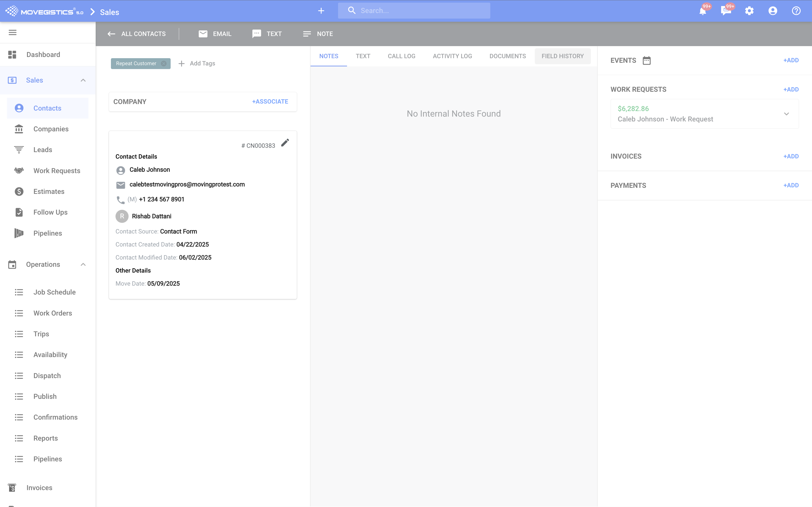Collapse the Sales sidebar section

tap(83, 80)
